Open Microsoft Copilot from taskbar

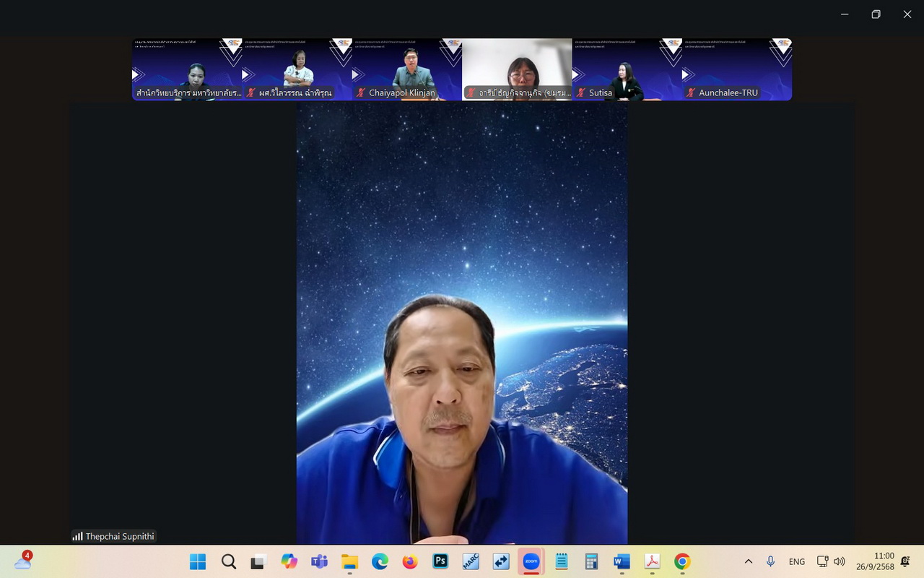[x=289, y=561]
